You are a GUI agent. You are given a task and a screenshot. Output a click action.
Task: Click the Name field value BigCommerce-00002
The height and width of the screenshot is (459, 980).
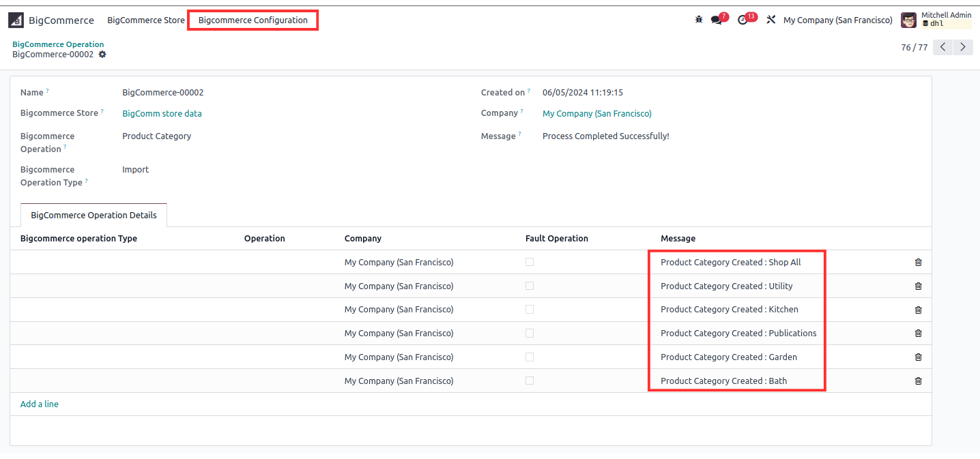(163, 93)
